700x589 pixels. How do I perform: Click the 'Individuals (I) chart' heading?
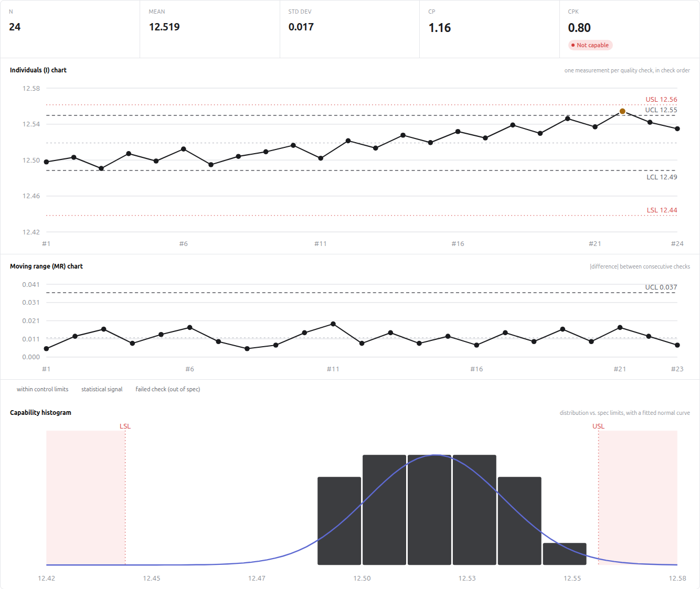click(x=38, y=70)
